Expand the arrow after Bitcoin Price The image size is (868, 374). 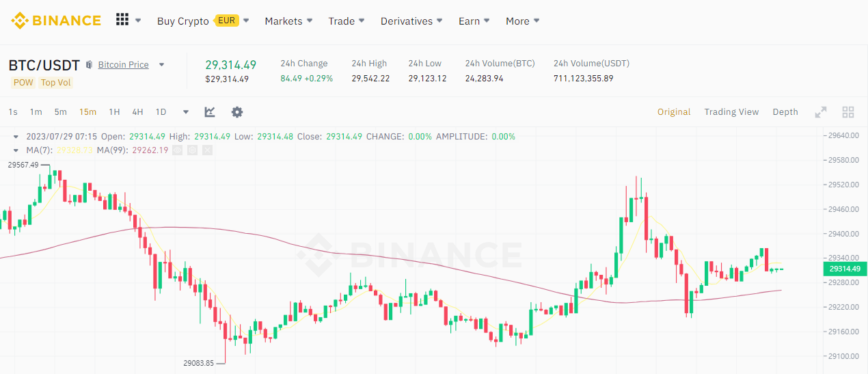click(x=162, y=65)
